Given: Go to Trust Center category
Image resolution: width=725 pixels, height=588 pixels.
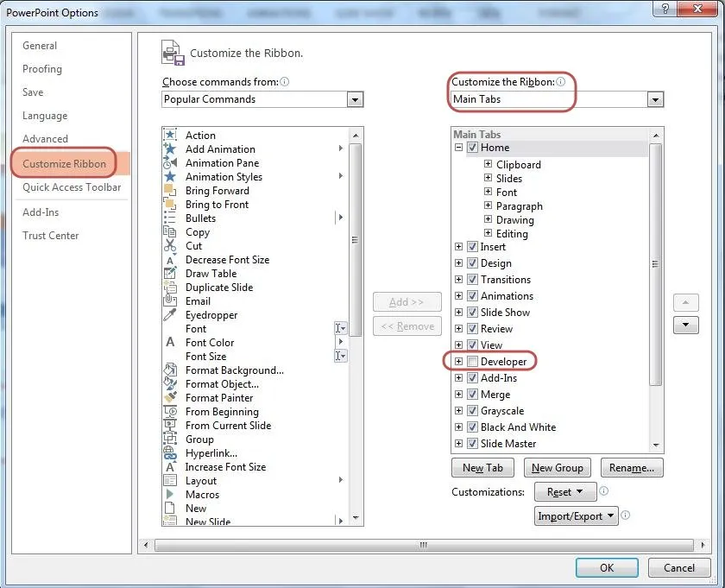Looking at the screenshot, I should point(51,236).
